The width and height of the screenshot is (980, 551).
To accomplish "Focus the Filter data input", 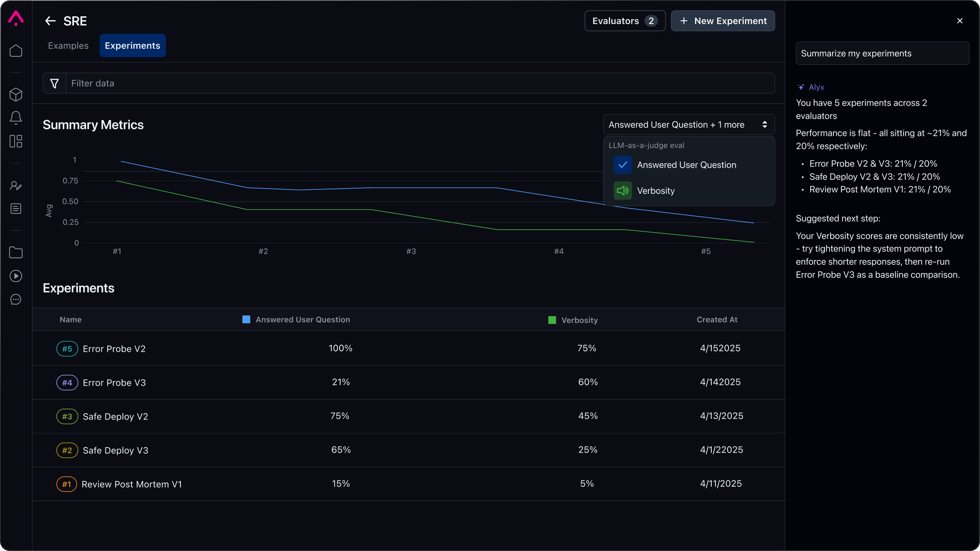I will (420, 83).
